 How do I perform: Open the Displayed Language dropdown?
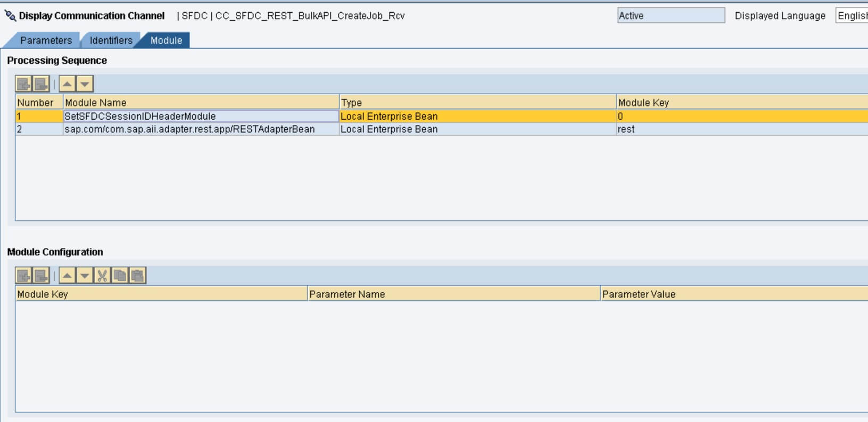coord(852,16)
